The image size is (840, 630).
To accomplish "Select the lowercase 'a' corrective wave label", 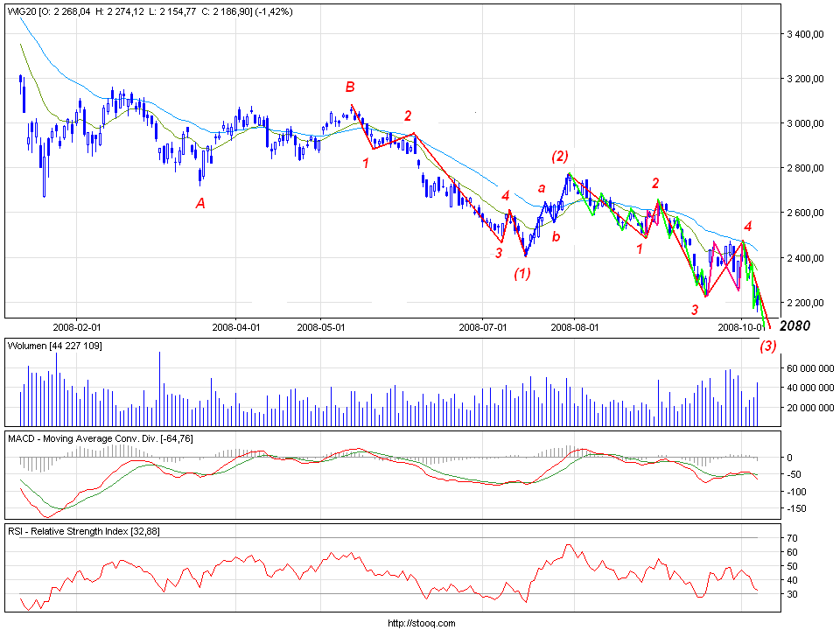I will click(x=542, y=187).
